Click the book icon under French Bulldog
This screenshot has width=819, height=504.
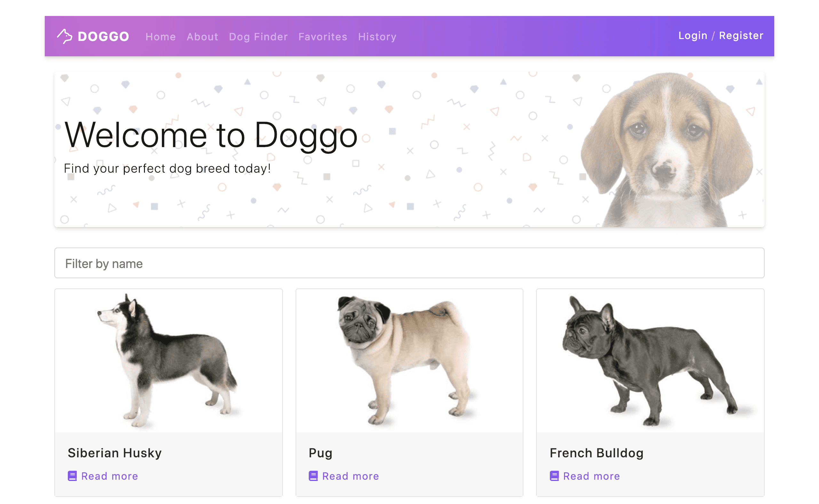click(x=554, y=476)
